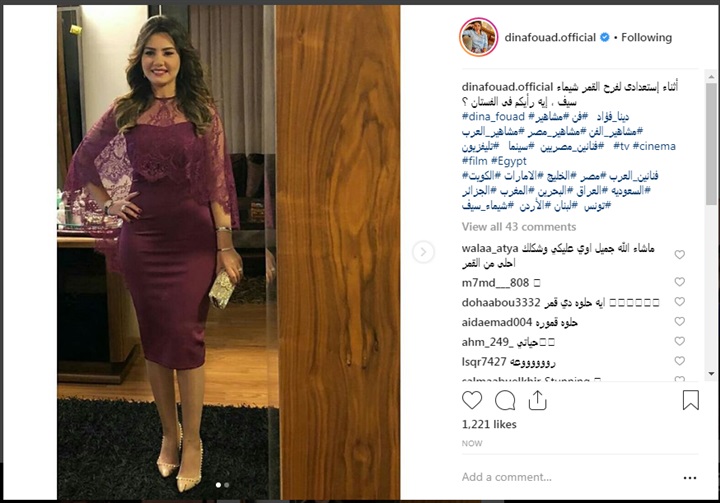
Task: Open the #cinema hashtag
Action: pos(654,146)
